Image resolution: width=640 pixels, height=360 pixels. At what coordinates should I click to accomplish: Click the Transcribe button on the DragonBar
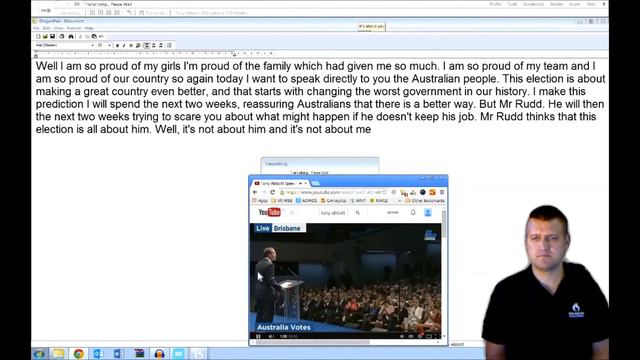pos(153,13)
